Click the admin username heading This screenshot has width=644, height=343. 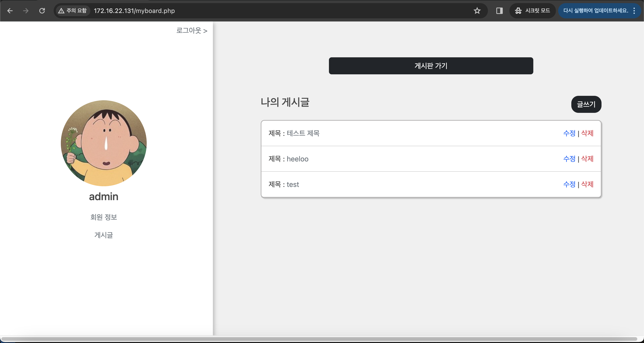pos(104,197)
